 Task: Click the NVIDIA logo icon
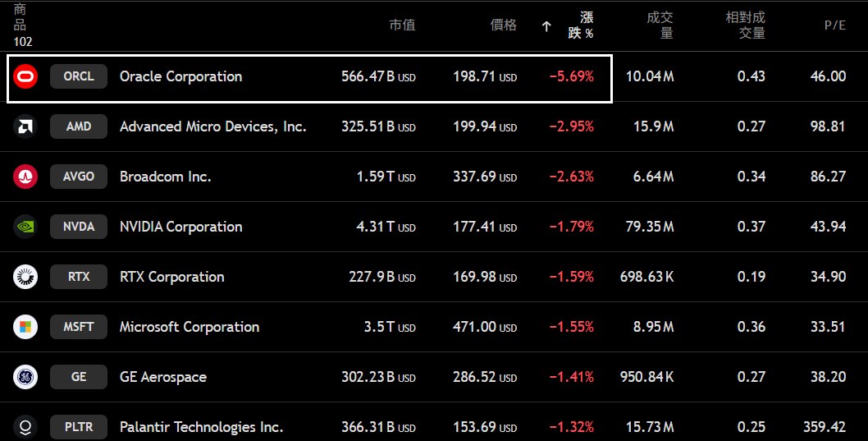[25, 227]
